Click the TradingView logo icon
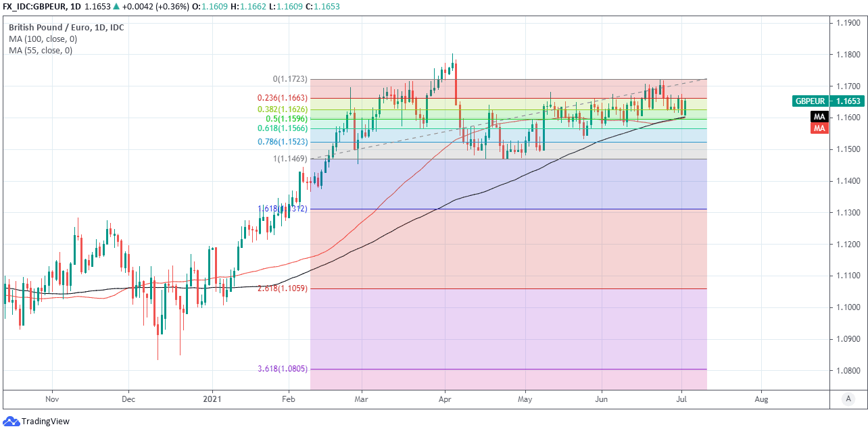The width and height of the screenshot is (868, 431). [x=13, y=422]
